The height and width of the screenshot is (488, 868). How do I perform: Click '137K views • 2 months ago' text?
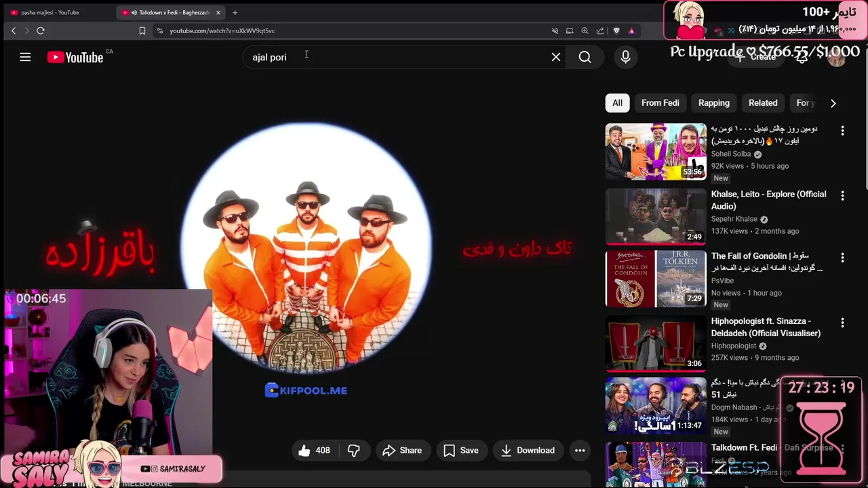tap(755, 231)
